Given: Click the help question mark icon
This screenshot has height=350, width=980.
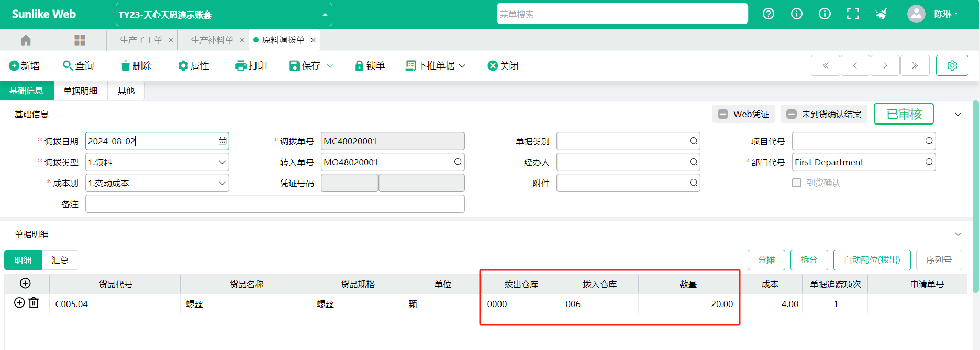Looking at the screenshot, I should pyautogui.click(x=769, y=14).
